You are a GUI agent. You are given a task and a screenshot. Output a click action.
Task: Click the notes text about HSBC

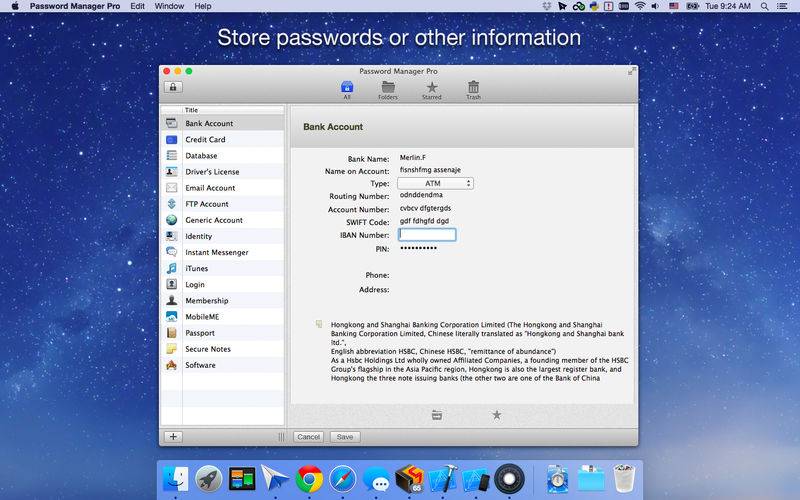click(x=480, y=351)
